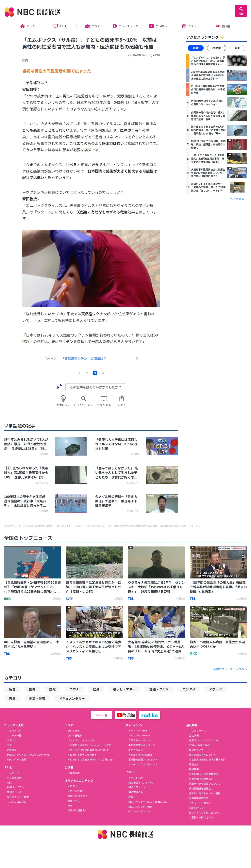Open 野田元総理 立候補 news card
Viewport: 251px width, 868px height.
click(33, 631)
